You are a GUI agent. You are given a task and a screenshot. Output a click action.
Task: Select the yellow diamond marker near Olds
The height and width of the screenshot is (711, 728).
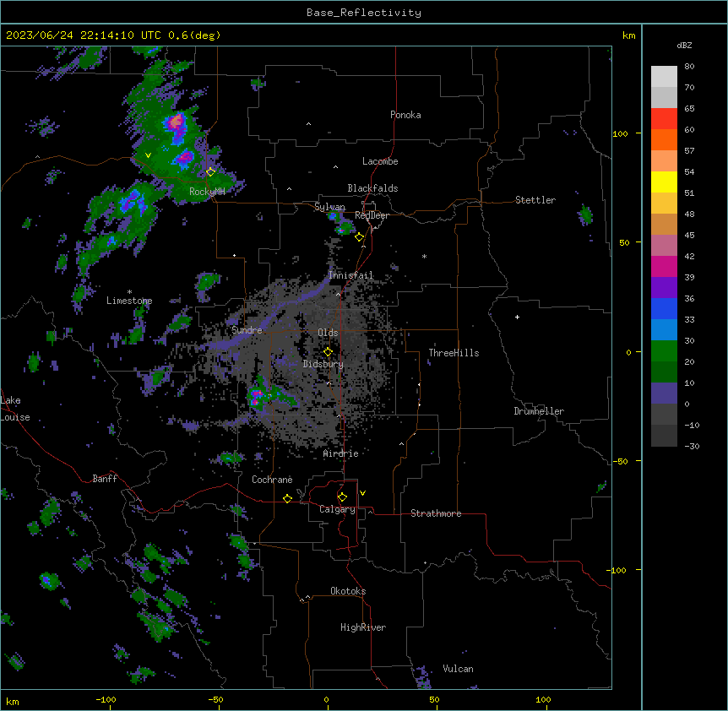328,352
